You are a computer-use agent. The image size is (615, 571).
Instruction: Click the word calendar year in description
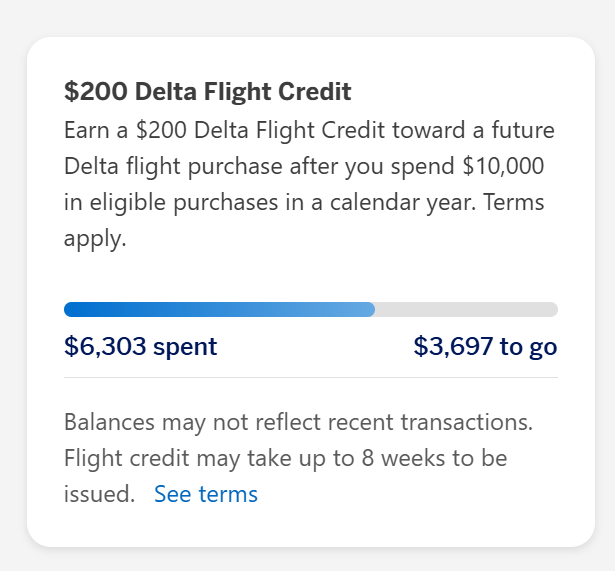pos(402,202)
